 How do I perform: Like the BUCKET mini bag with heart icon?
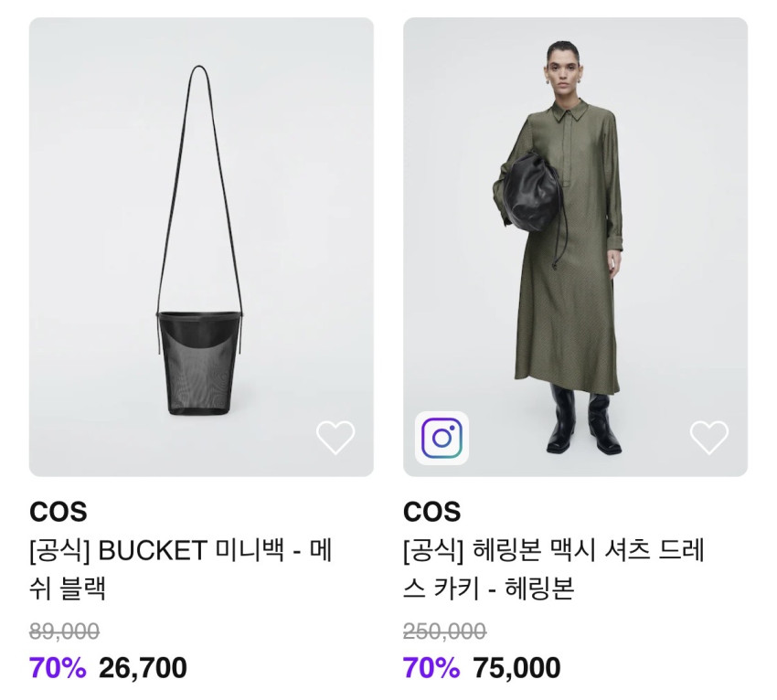(335, 438)
